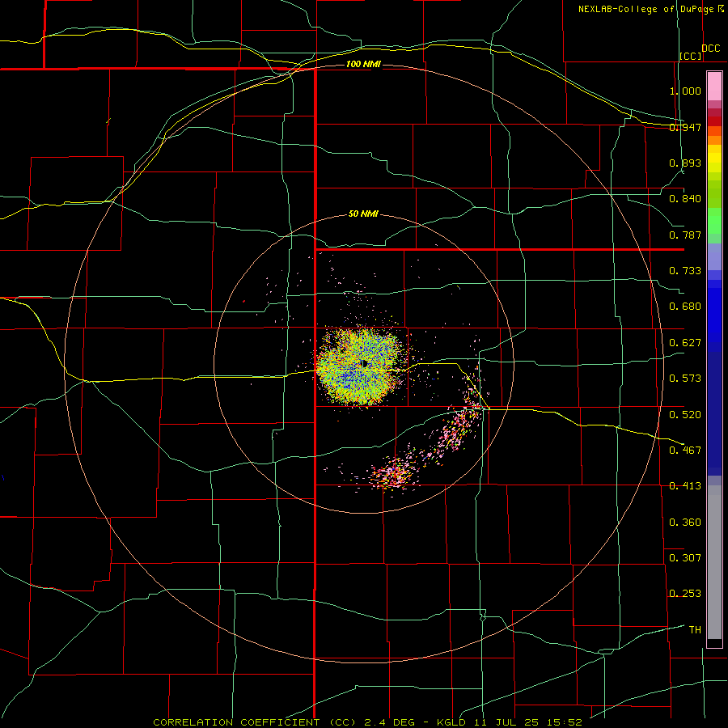The image size is (728, 728).
Task: Click the 0.840 value on the color scale
Action: point(685,199)
